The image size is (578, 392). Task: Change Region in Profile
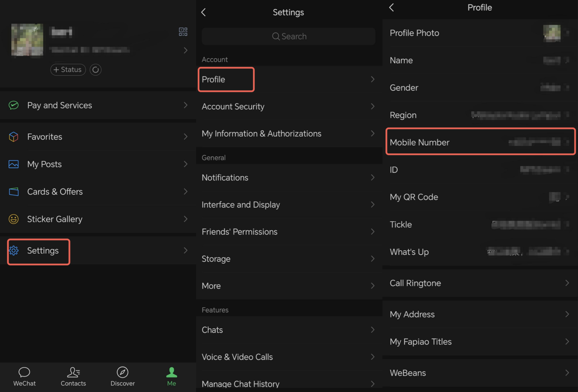pos(480,115)
